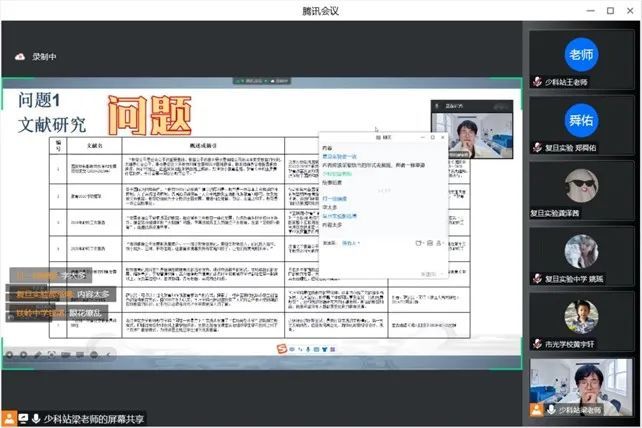The height and width of the screenshot is (428, 642).
Task: Open the Sogou toolbox grid icon
Action: click(x=333, y=349)
